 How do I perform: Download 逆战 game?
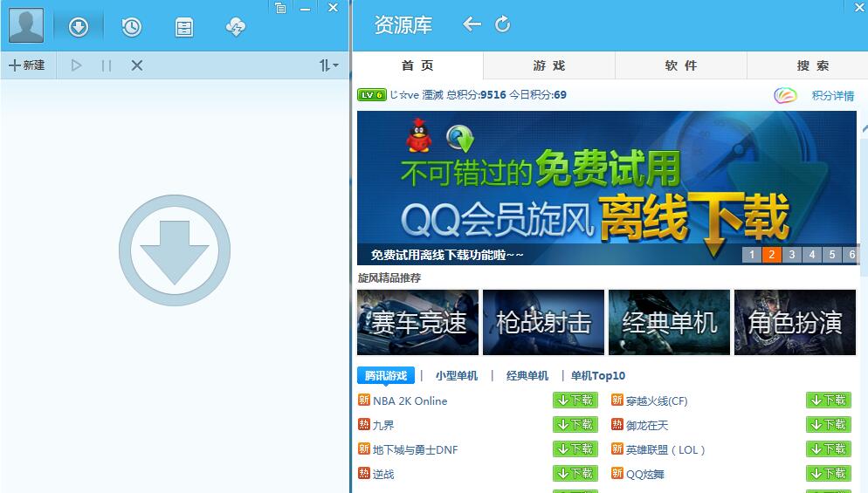click(575, 473)
